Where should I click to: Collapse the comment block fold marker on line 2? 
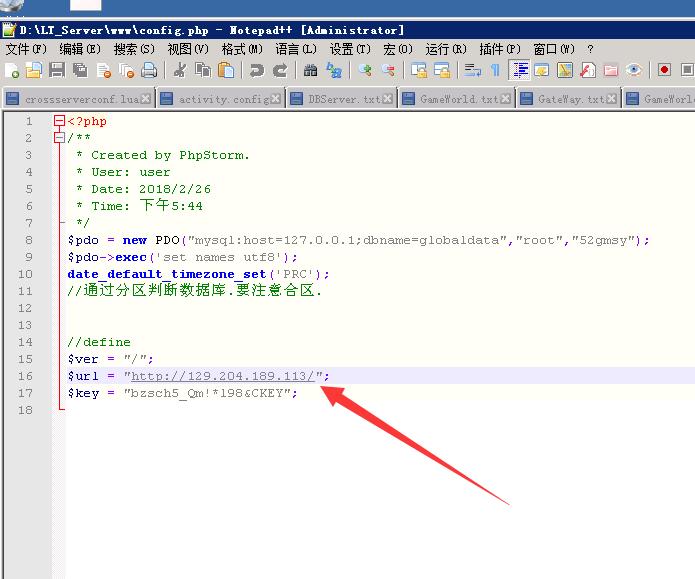pyautogui.click(x=60, y=138)
